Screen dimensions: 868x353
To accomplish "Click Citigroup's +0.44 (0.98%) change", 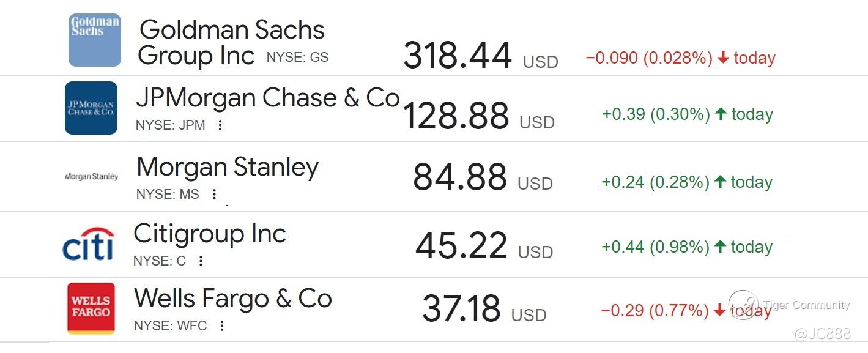I will tap(655, 247).
